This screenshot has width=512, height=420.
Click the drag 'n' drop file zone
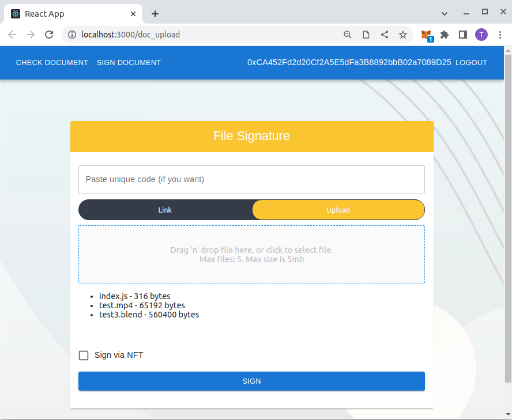coord(251,254)
